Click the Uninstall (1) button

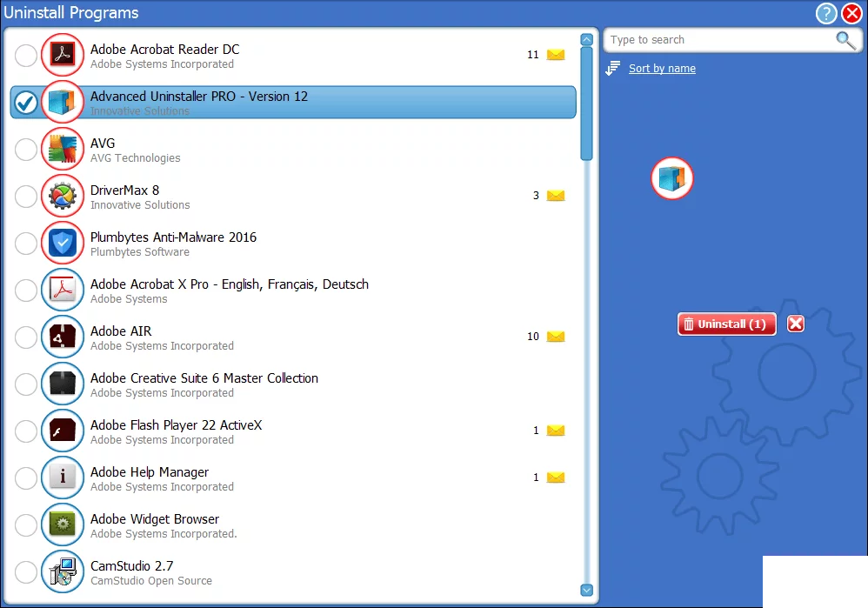tap(727, 324)
